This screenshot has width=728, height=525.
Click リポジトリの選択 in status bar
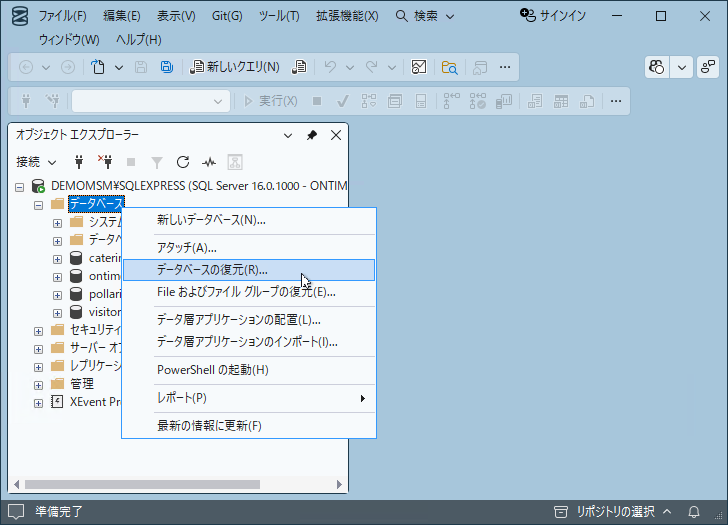614,512
